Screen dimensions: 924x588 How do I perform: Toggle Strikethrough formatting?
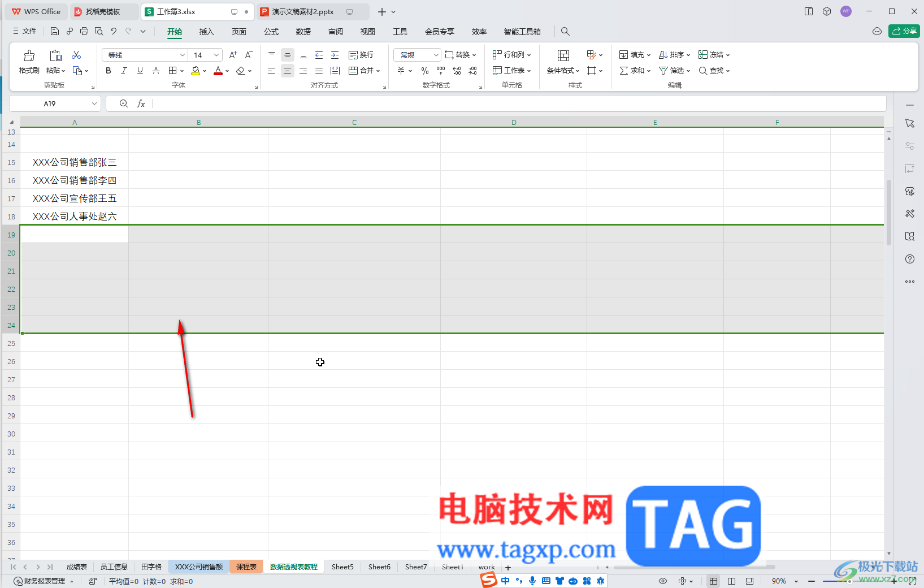(x=156, y=71)
